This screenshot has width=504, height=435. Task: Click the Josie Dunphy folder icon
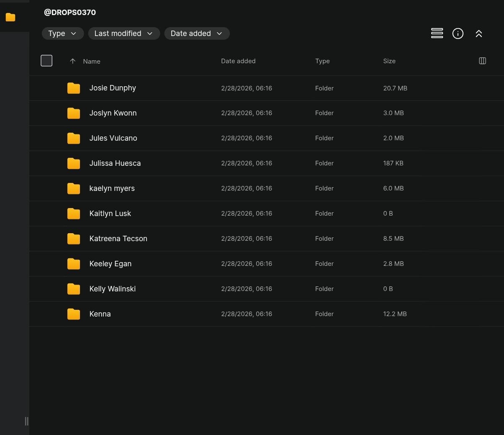coord(74,88)
